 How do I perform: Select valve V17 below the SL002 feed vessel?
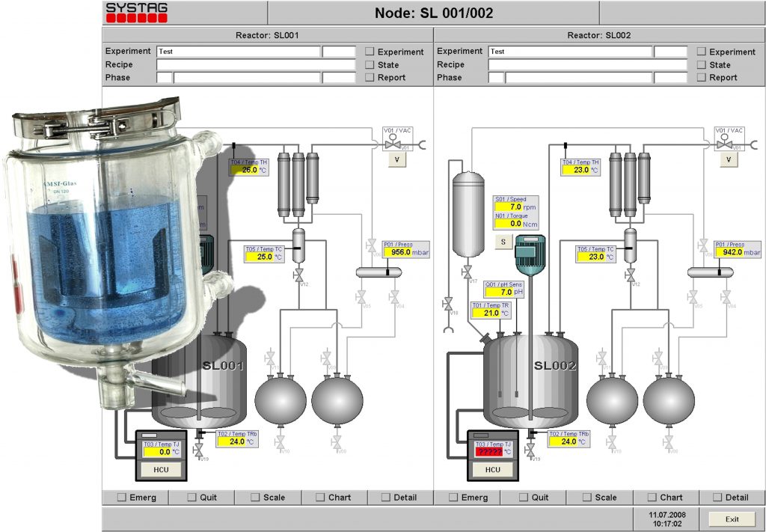pyautogui.click(x=468, y=270)
